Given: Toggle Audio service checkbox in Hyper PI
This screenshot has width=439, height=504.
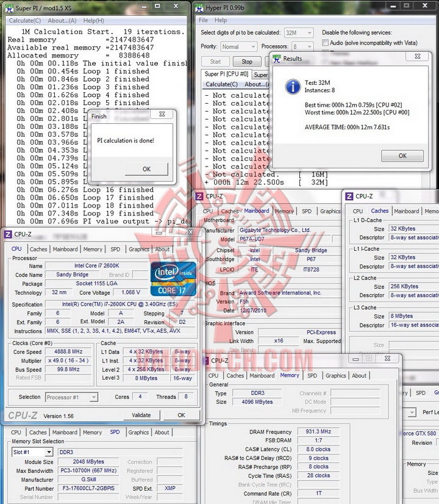Looking at the screenshot, I should click(x=326, y=43).
